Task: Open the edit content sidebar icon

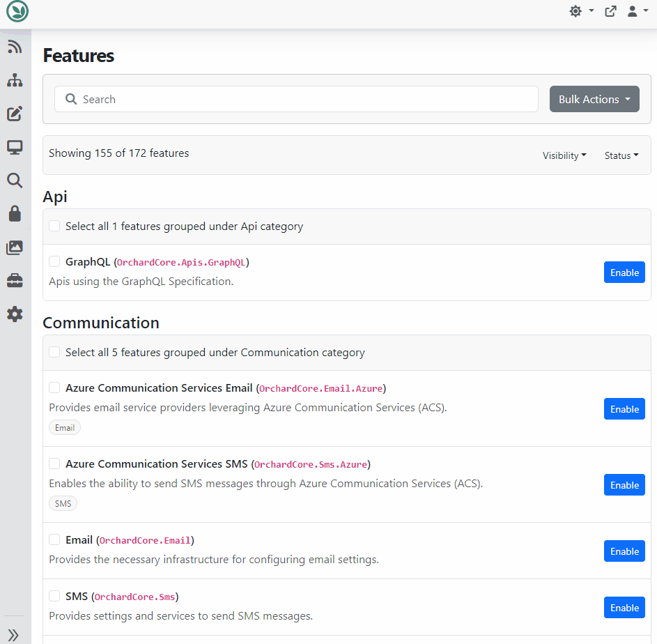Action: tap(15, 114)
